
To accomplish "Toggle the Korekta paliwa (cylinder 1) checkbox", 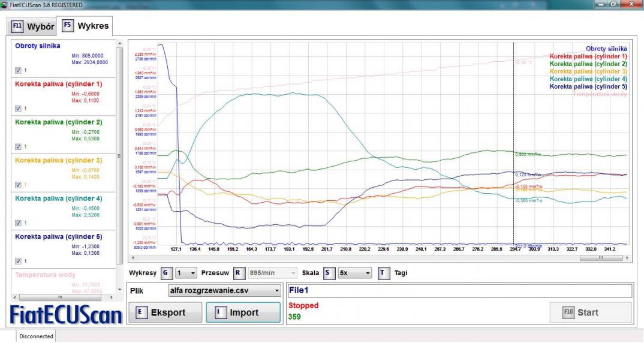I will (17, 109).
